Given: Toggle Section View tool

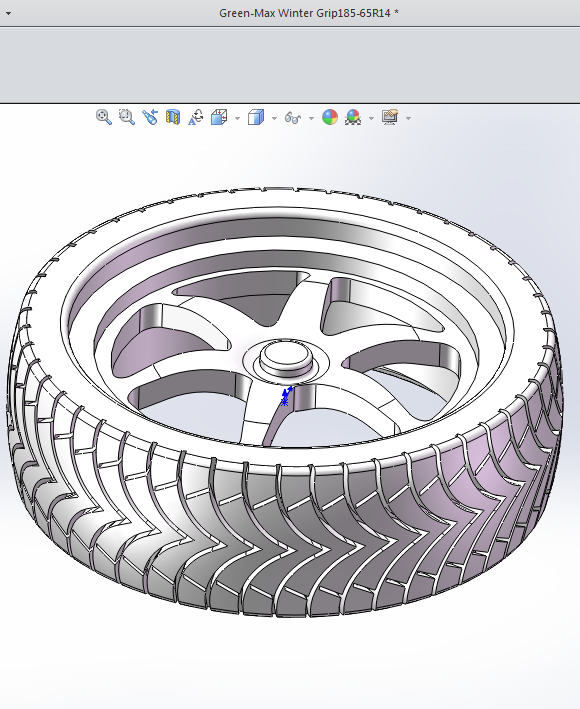Looking at the screenshot, I should click(173, 117).
